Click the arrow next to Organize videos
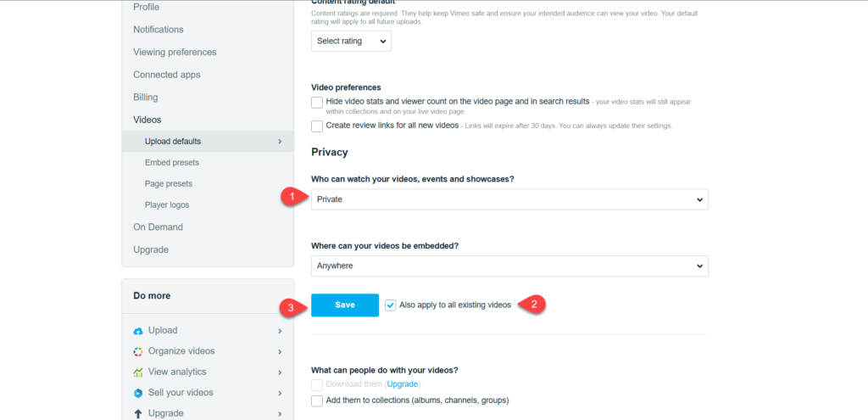Screen dimensions: 868x420 [x=280, y=351]
